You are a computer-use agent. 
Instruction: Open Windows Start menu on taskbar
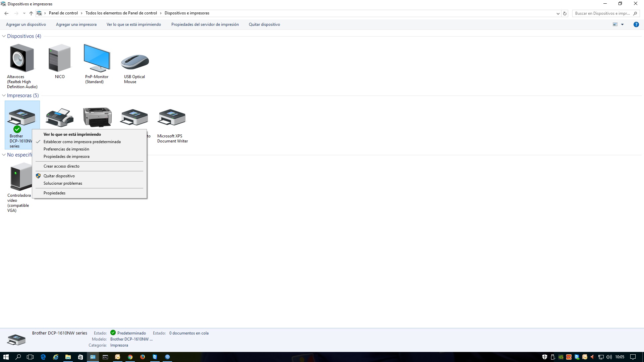[6, 357]
